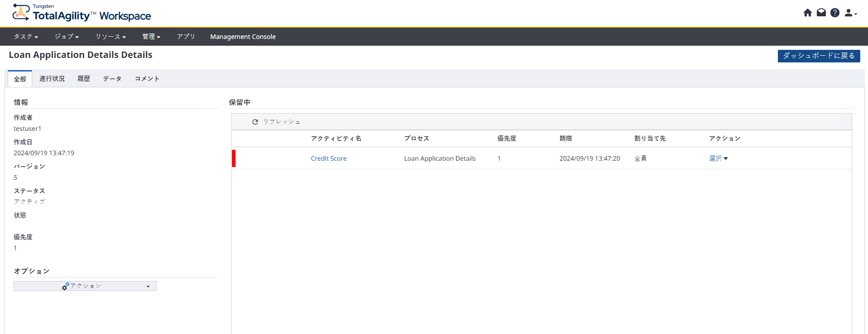868x334 pixels.
Task: Switch to the 進行状況 tab
Action: [52, 79]
